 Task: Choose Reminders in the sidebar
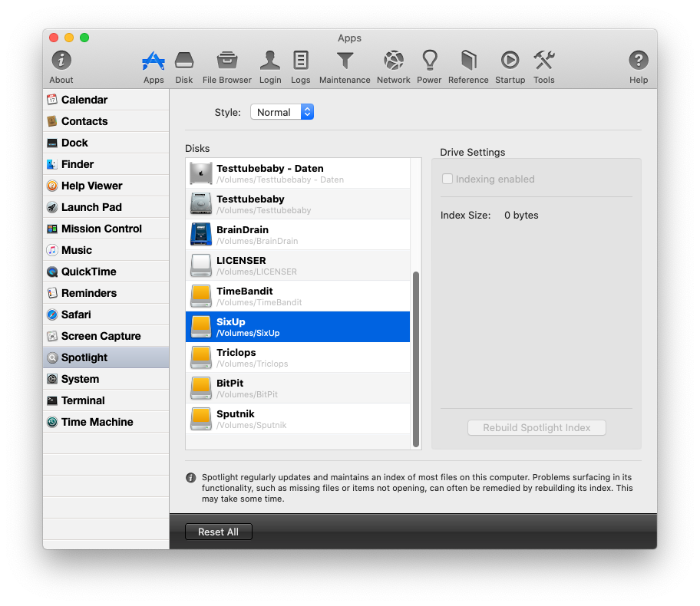click(106, 293)
